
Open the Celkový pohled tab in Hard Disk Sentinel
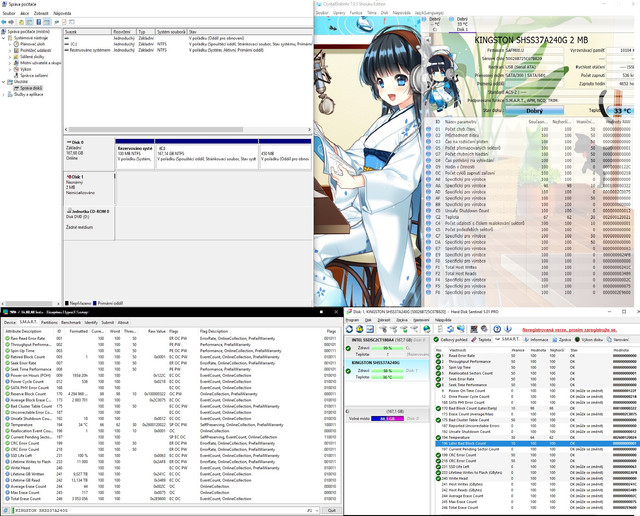450,340
